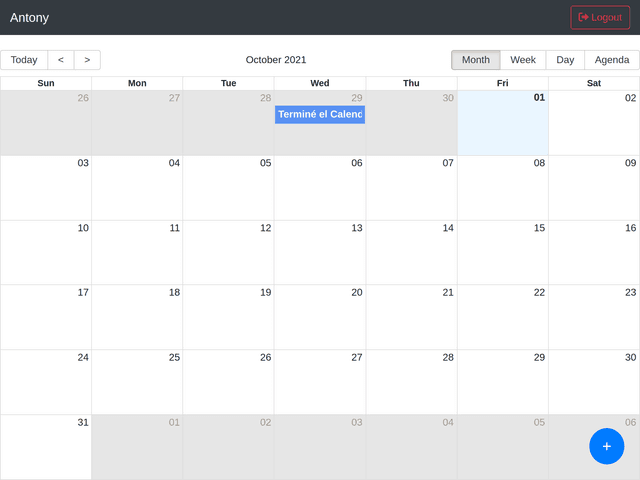Click the day number 18

174,292
